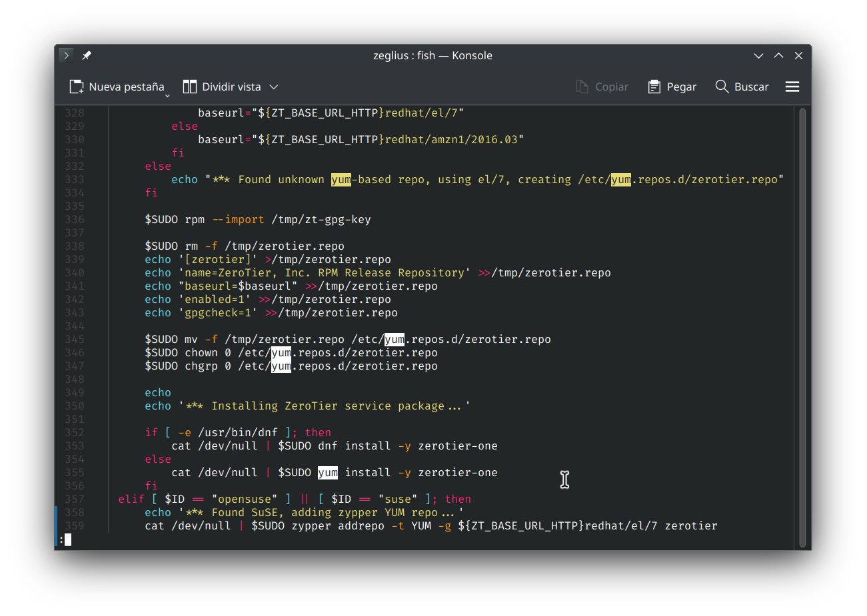Minimize the Konsole window
Viewport: 867px width, 616px height.
click(x=758, y=55)
